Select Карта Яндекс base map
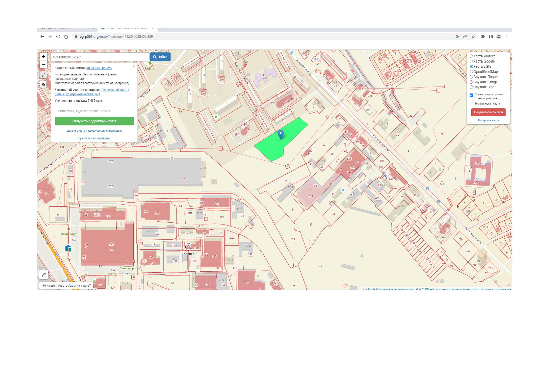 [471, 56]
